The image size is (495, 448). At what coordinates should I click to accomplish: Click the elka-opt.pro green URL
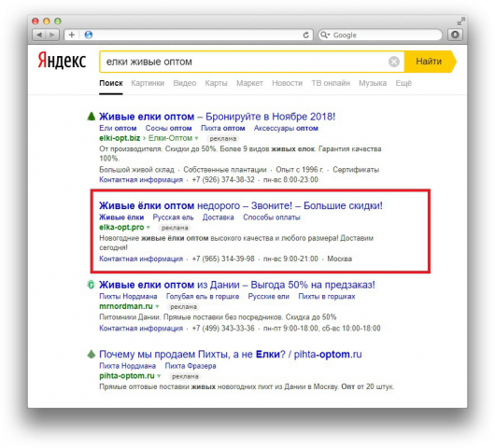click(x=121, y=228)
